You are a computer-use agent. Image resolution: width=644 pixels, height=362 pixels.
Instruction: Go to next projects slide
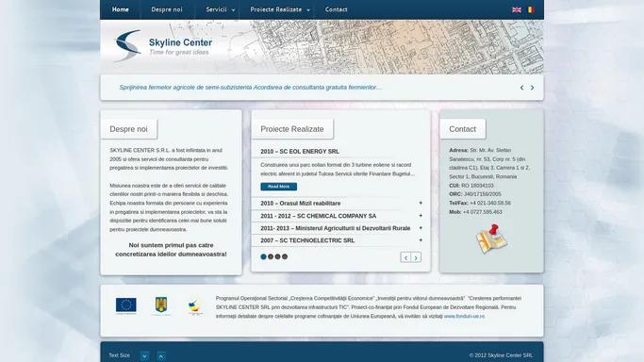(416, 257)
